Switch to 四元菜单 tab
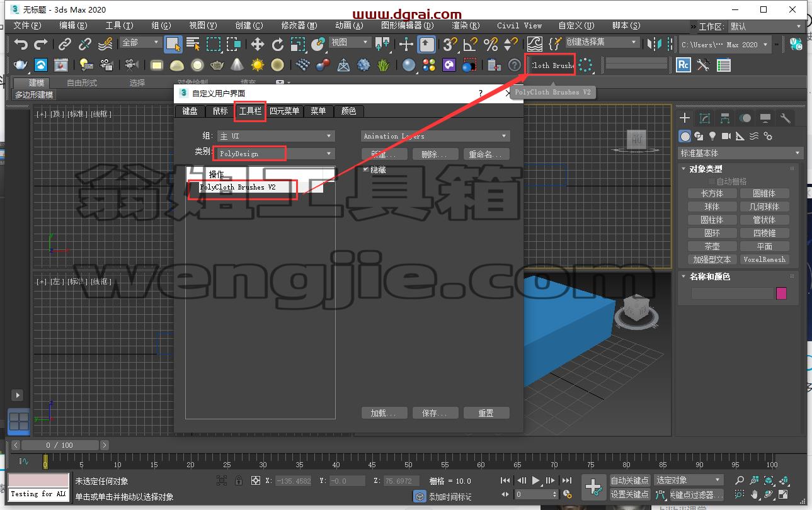This screenshot has height=510, width=812. click(285, 111)
